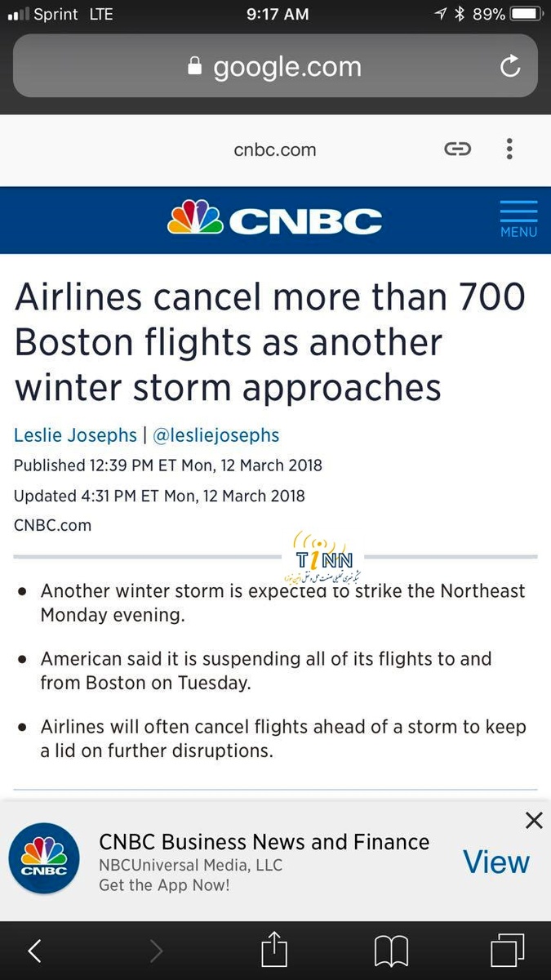
Task: Copy link using chain icon
Action: (x=457, y=149)
